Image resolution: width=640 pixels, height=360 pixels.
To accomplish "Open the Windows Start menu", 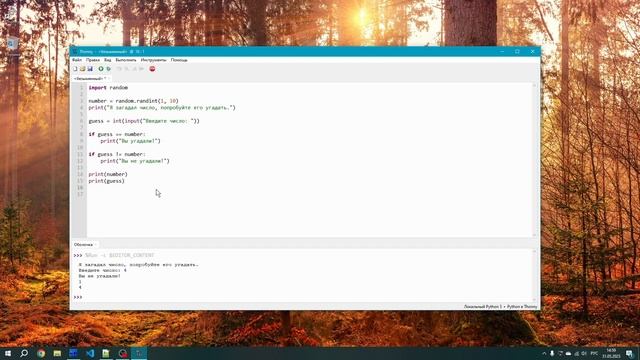I will pos(8,353).
